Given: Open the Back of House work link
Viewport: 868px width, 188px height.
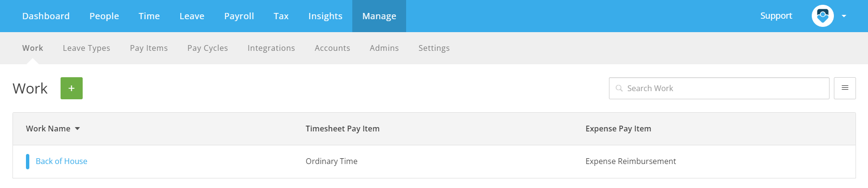Looking at the screenshot, I should tap(62, 161).
